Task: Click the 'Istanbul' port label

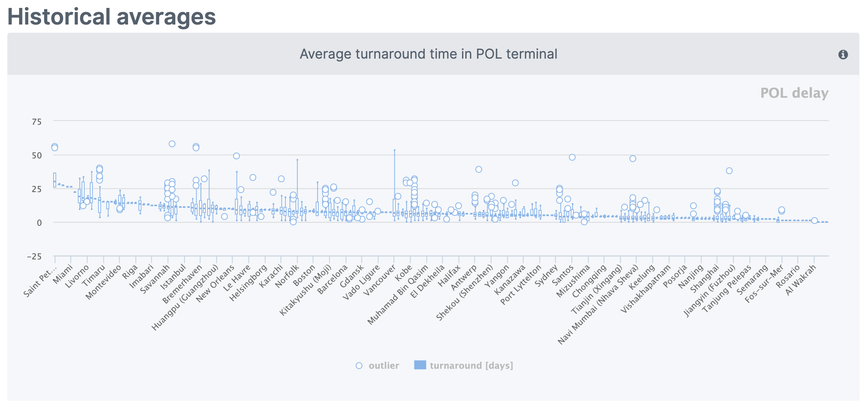Action: point(173,277)
